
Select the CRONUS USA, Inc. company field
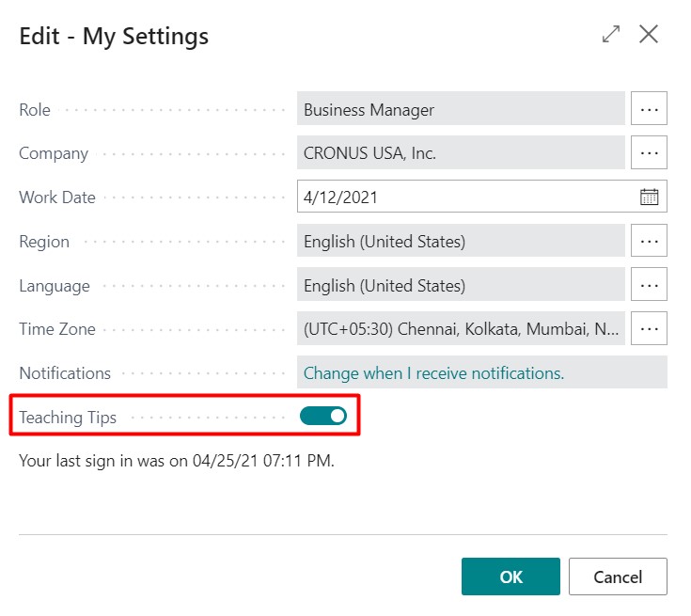(461, 152)
